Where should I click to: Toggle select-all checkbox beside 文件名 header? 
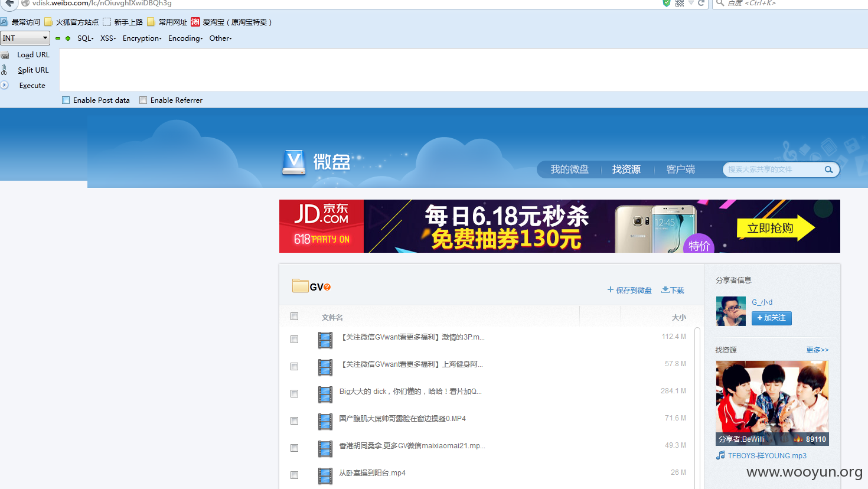[294, 317]
